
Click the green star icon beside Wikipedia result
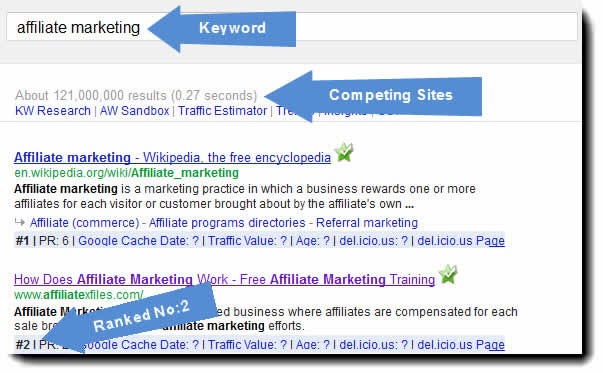[x=344, y=152]
